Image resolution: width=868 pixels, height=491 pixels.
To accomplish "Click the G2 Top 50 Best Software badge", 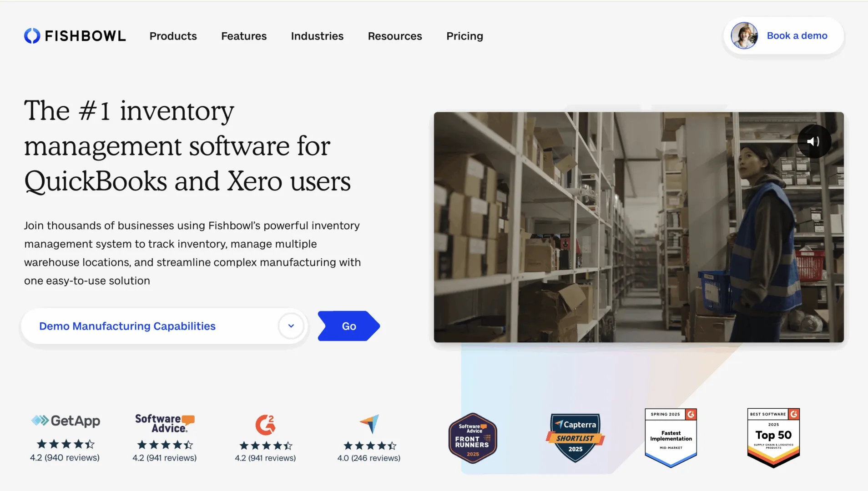I will point(773,438).
